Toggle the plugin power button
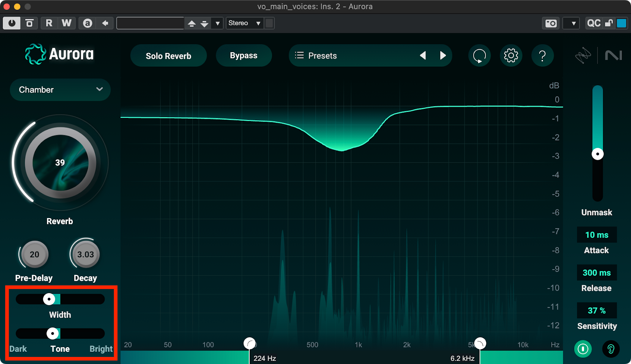This screenshot has height=364, width=631. [x=12, y=23]
